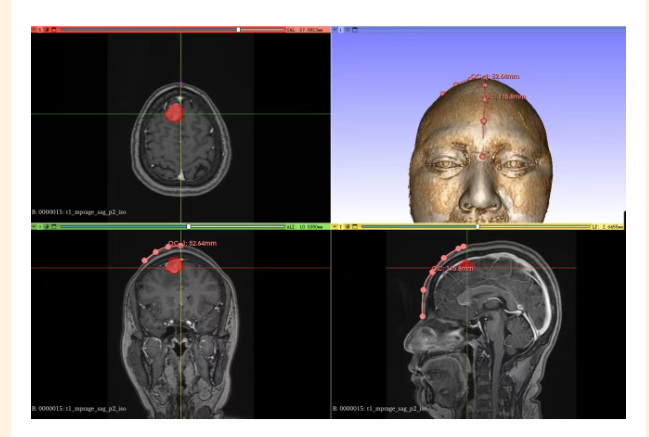Image resolution: width=649 pixels, height=437 pixels.
Task: Select the red tumor segment in the axial view
Action: click(174, 113)
